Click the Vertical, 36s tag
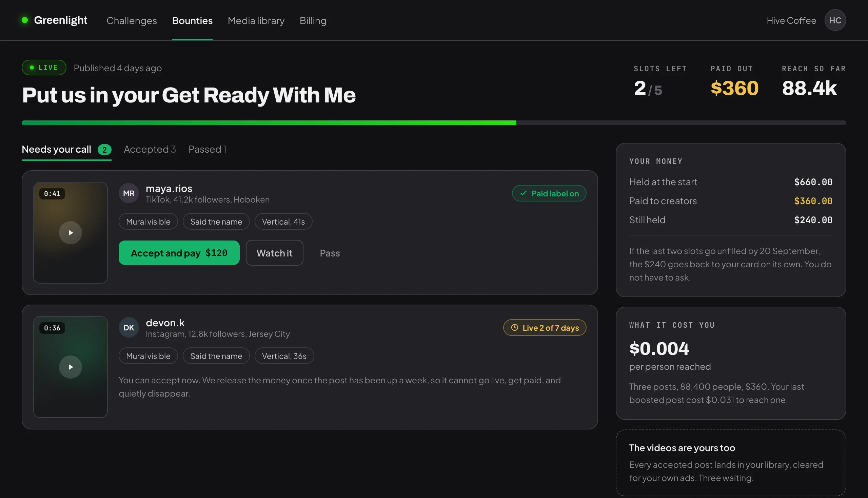 (284, 356)
